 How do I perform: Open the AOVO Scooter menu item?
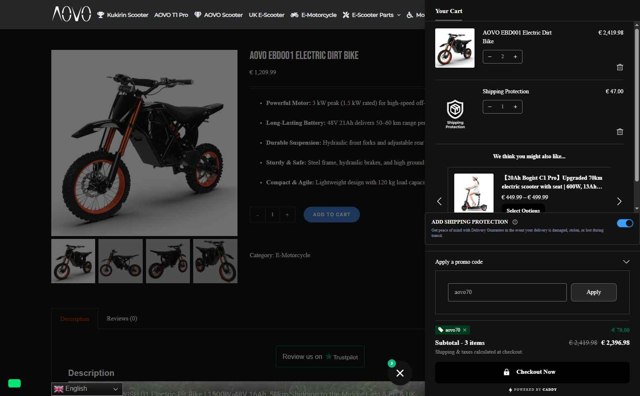tap(218, 15)
